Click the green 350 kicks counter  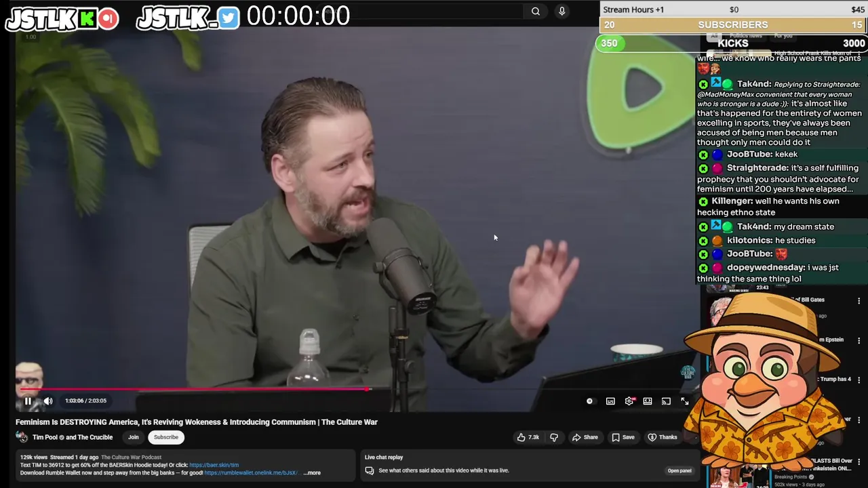[609, 43]
